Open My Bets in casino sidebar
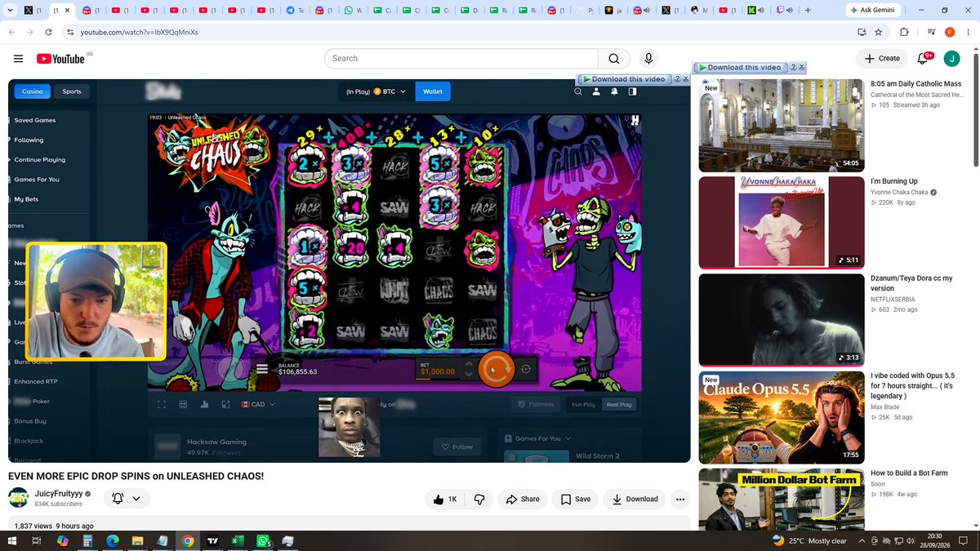The height and width of the screenshot is (551, 980). (26, 199)
